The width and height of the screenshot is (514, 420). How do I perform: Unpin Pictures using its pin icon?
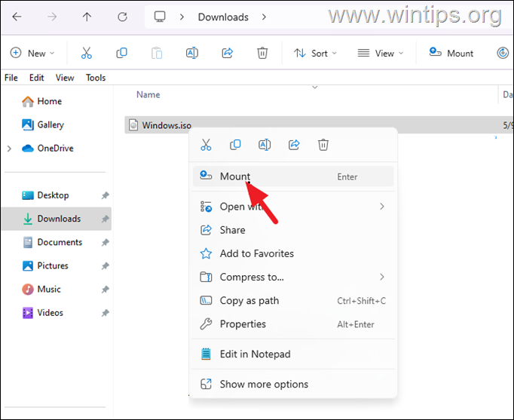(105, 266)
